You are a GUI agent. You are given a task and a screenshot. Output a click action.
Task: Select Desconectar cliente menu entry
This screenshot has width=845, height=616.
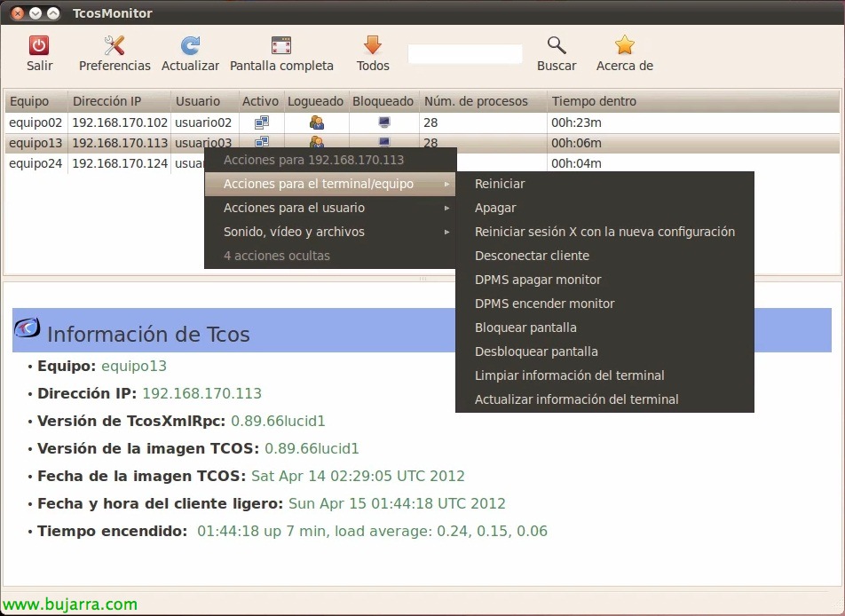604,256
